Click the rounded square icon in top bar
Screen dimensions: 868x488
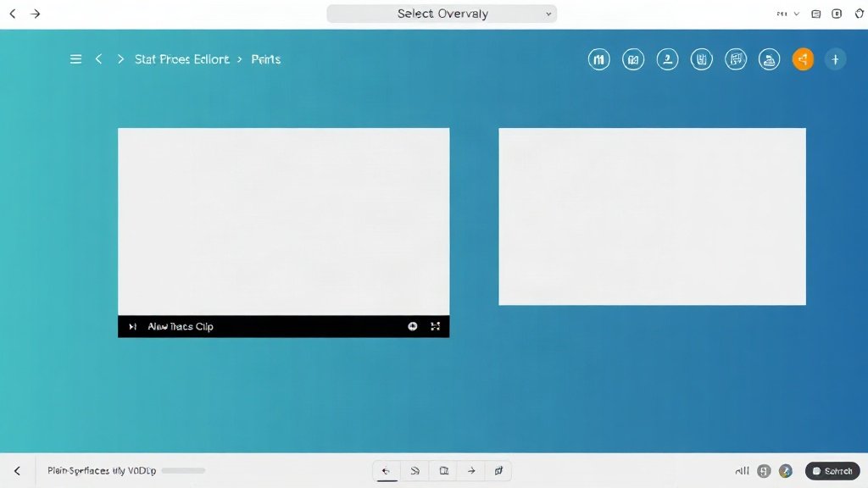[837, 14]
